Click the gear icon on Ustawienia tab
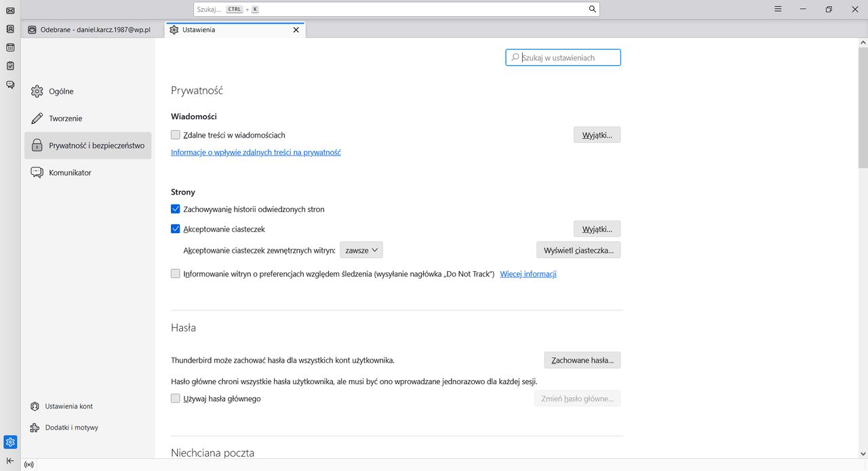Image resolution: width=868 pixels, height=471 pixels. point(174,30)
